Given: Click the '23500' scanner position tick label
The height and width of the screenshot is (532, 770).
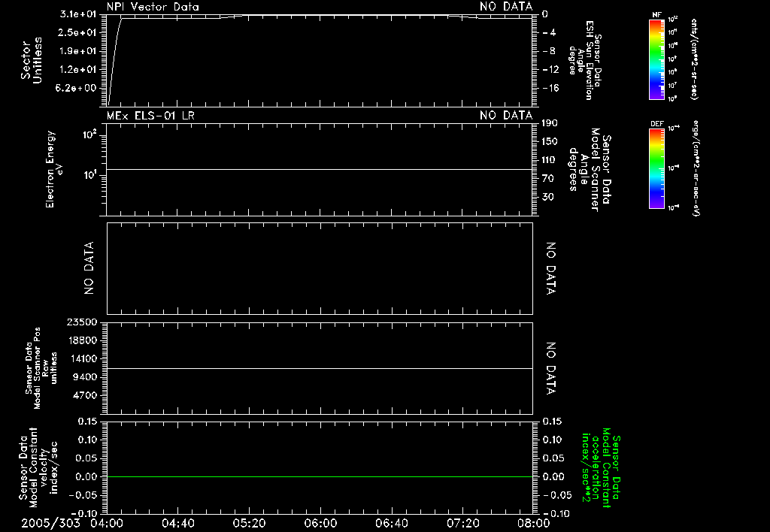Looking at the screenshot, I should click(82, 322).
